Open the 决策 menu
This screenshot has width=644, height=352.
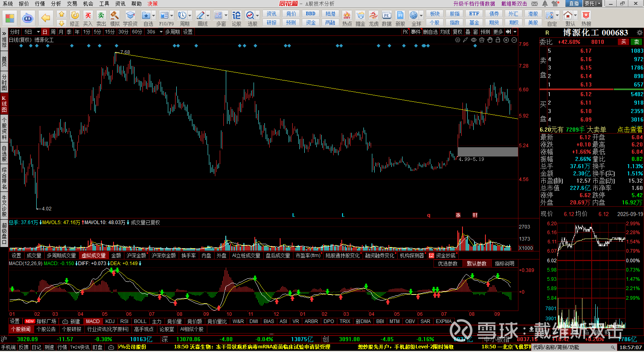pos(153,4)
